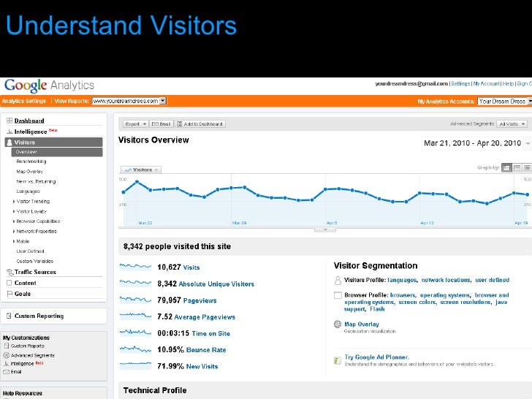
Task: Collapse graph using handle below chart
Action: click(325, 230)
